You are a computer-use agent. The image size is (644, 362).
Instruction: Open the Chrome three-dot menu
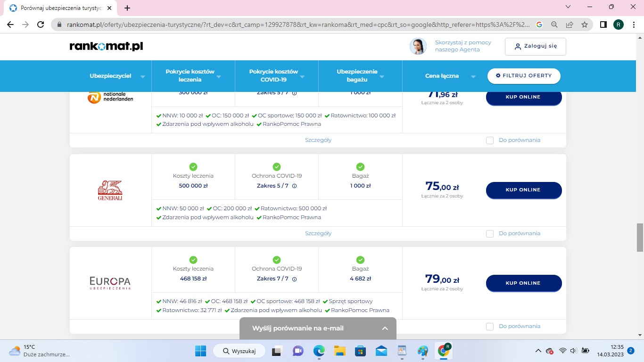tap(634, 25)
